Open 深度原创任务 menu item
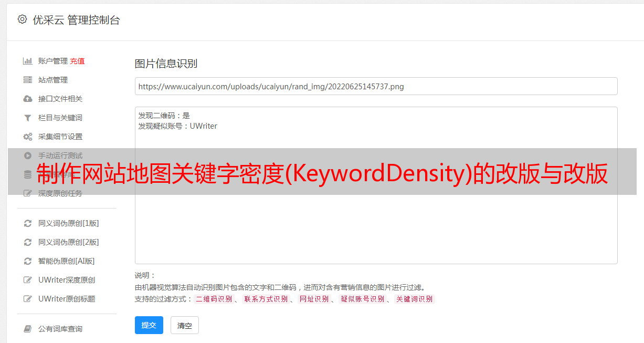 click(60, 193)
